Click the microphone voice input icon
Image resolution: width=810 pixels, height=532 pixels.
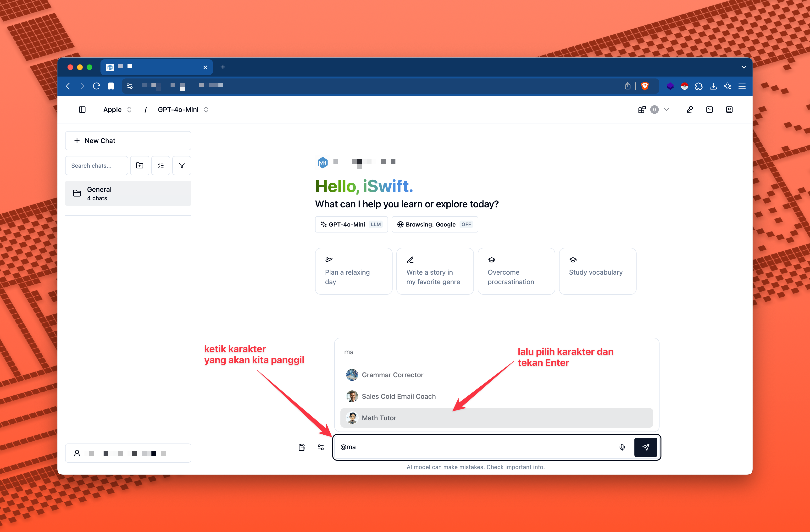(x=622, y=447)
